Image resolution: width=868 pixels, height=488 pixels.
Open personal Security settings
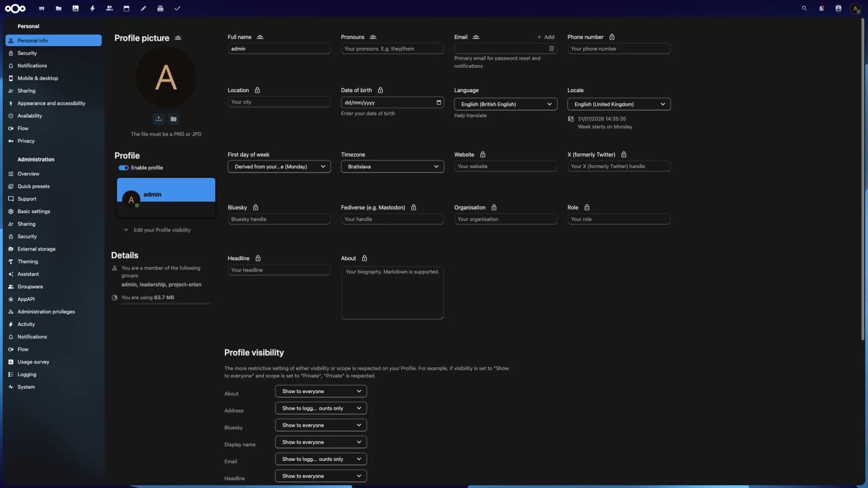pos(53,53)
